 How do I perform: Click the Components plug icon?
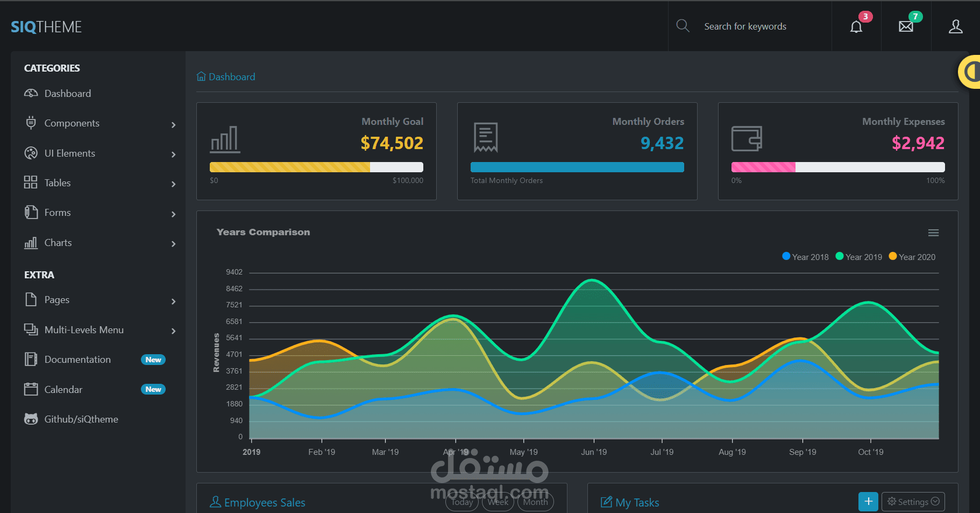[x=31, y=123]
